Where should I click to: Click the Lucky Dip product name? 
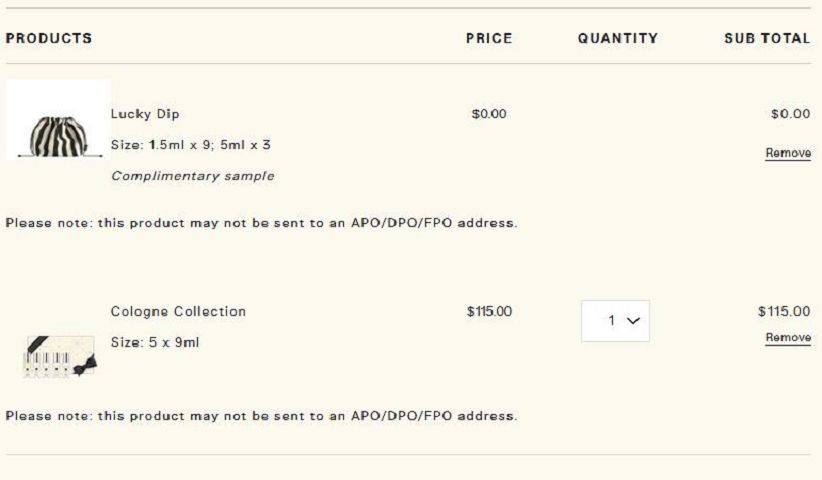point(145,114)
